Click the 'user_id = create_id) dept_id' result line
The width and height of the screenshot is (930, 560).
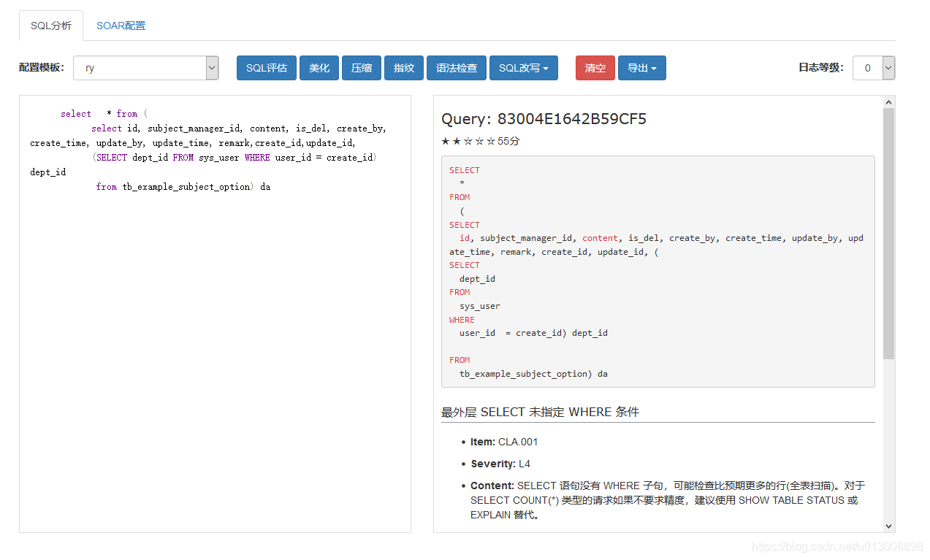tap(533, 333)
